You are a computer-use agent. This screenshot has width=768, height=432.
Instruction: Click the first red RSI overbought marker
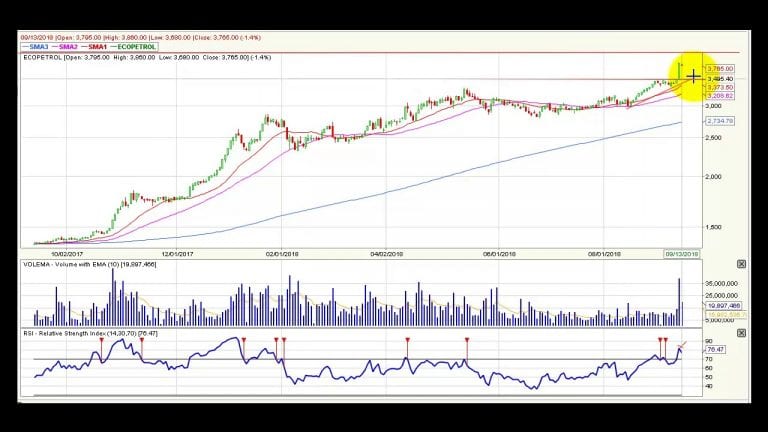[101, 340]
